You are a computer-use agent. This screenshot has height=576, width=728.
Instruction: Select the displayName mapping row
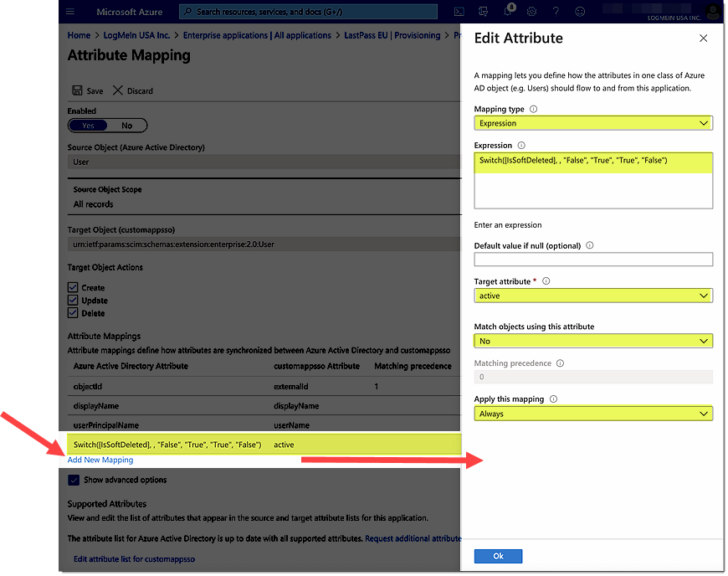pyautogui.click(x=264, y=405)
